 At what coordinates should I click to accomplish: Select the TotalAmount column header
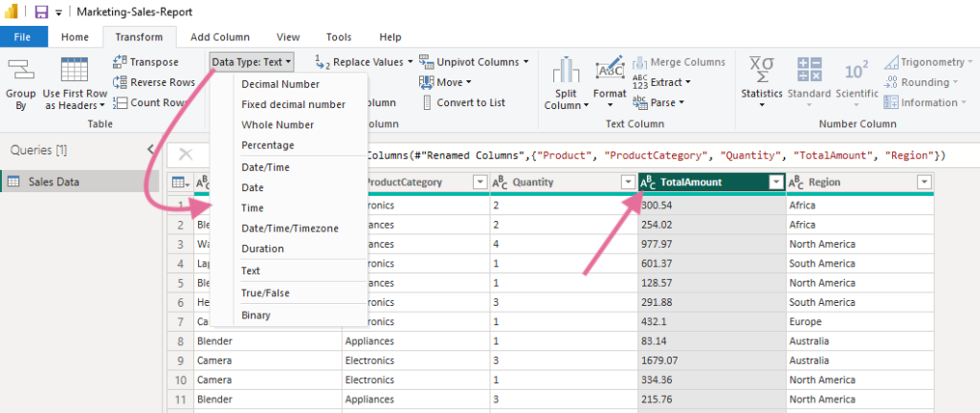tap(712, 183)
